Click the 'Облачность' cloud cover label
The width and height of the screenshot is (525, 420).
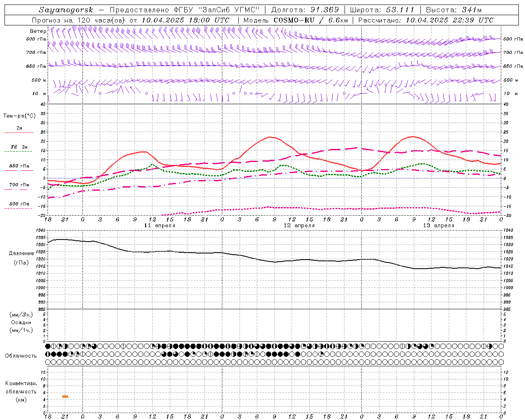click(x=21, y=356)
